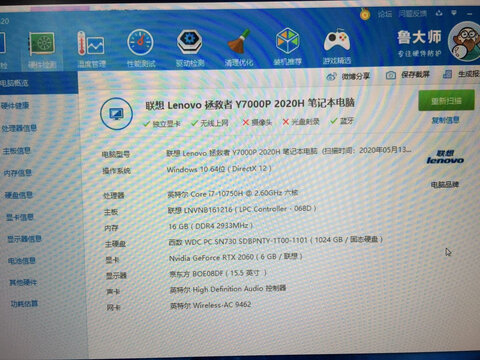Select 电池信息 in the left sidebar
Screen dimensions: 480x360
22,260
